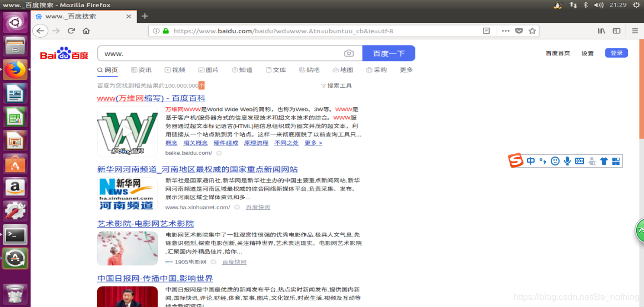Toggle reader view in address bar
644x307 pixels.
coord(486,31)
